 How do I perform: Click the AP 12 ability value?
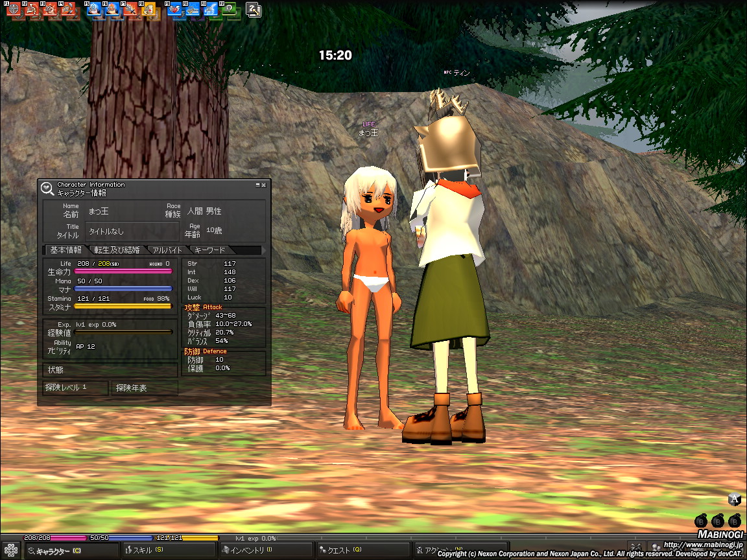point(86,347)
